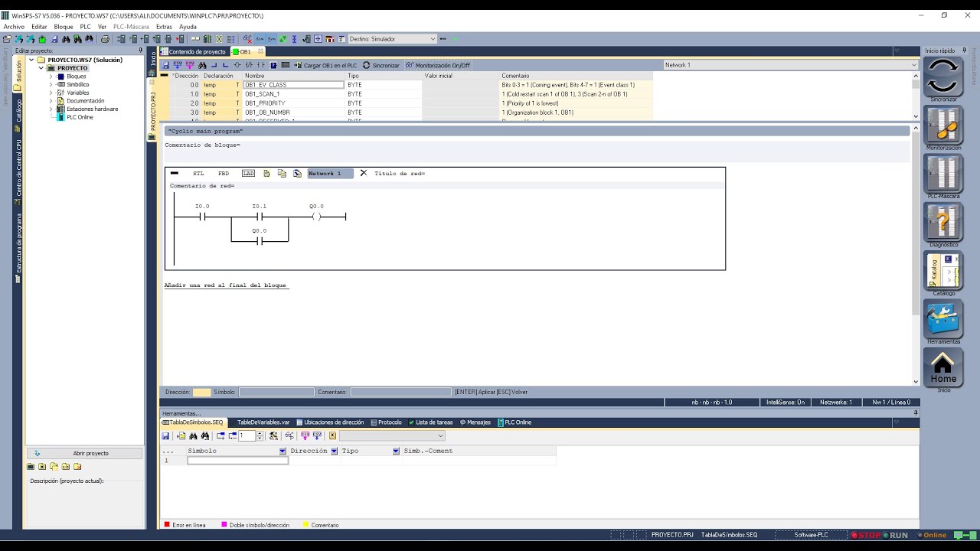This screenshot has width=980, height=551.
Task: Open the PLC menu
Action: click(x=86, y=27)
